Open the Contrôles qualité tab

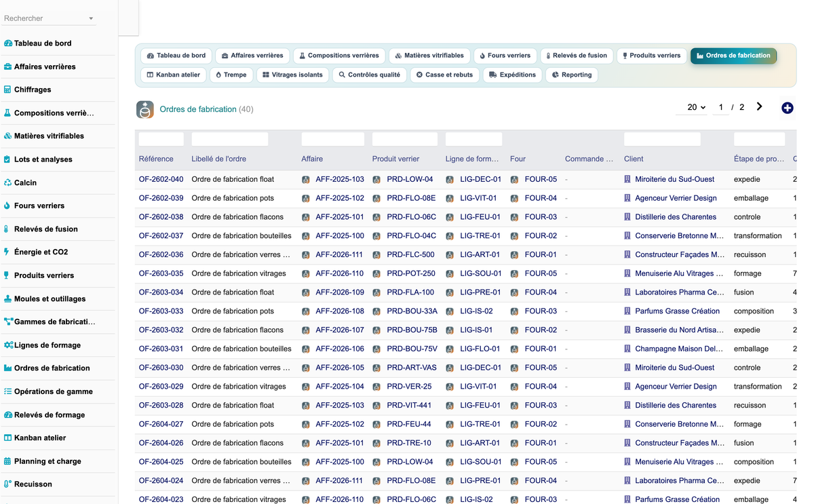[x=370, y=75]
